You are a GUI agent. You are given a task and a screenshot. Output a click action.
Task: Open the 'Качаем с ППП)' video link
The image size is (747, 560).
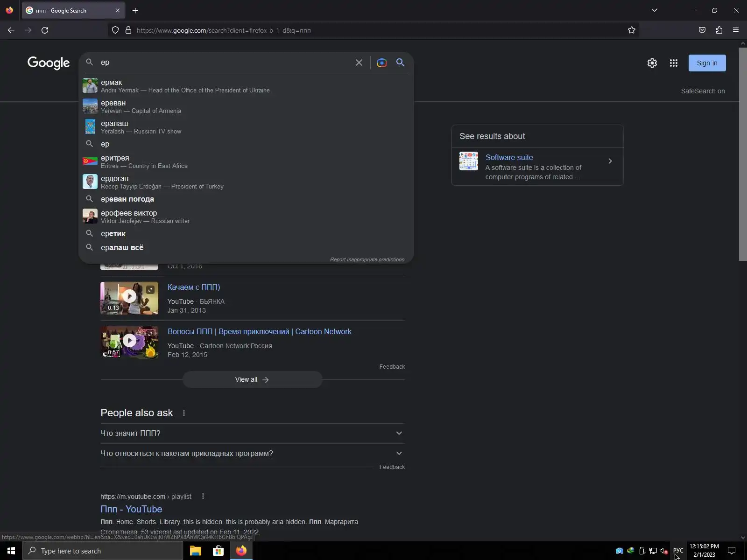click(194, 287)
